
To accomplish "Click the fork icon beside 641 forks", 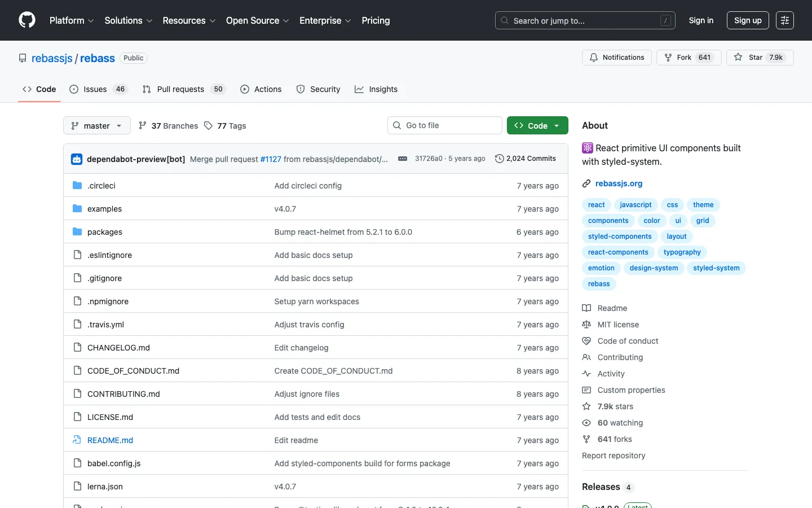I will (x=586, y=439).
